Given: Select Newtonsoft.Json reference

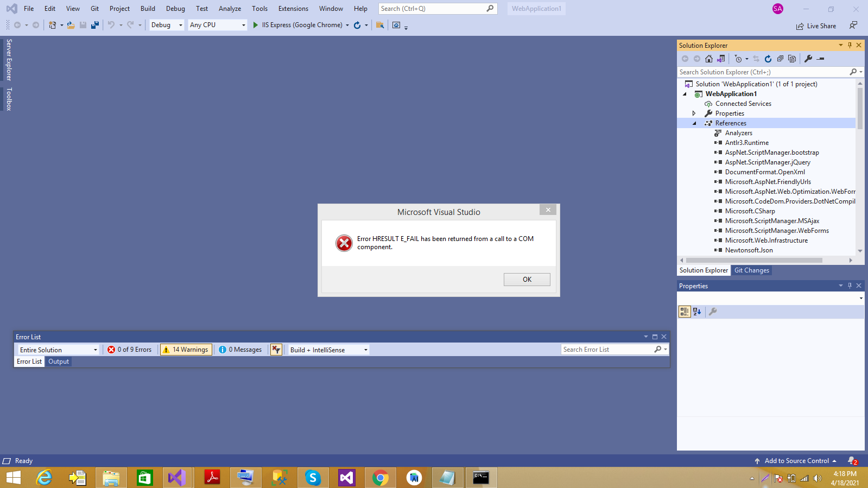Looking at the screenshot, I should pyautogui.click(x=749, y=250).
